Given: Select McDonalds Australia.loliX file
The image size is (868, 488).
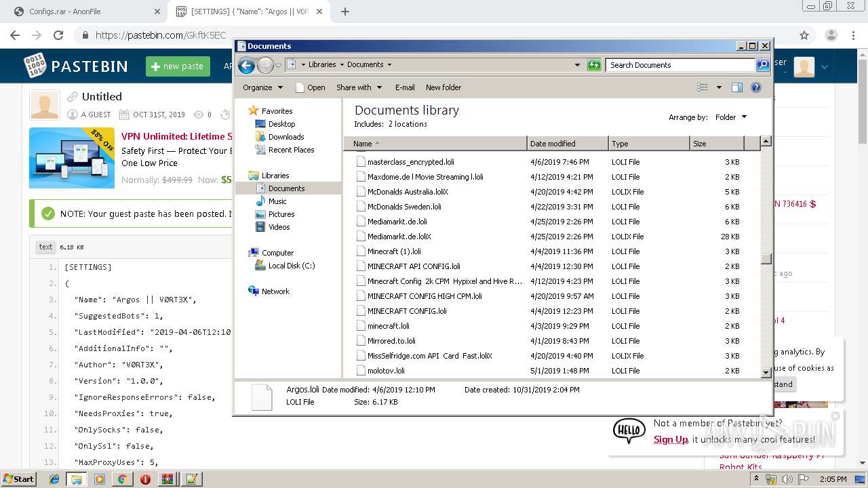Looking at the screenshot, I should click(408, 192).
